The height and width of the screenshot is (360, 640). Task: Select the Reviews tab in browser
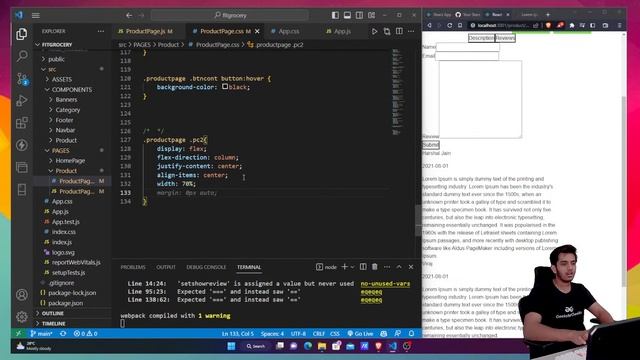pyautogui.click(x=505, y=38)
